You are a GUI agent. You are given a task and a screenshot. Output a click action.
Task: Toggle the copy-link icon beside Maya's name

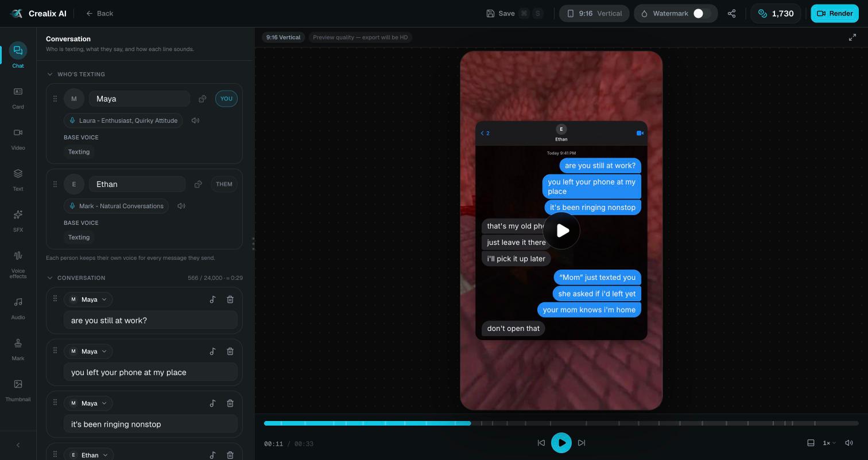coord(202,99)
